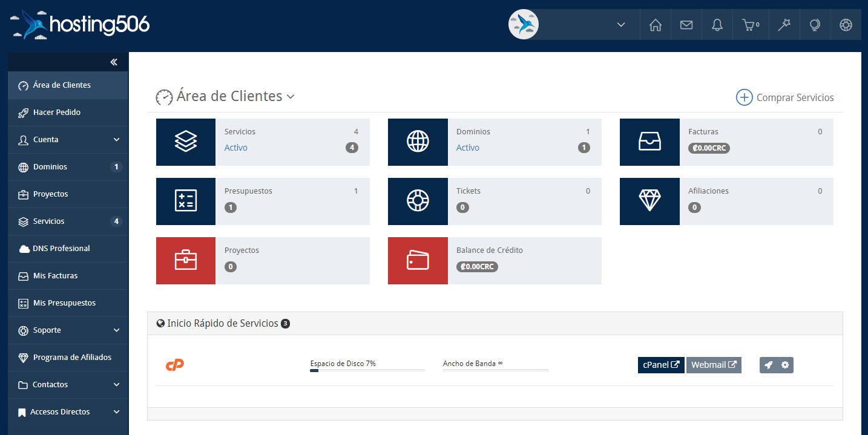Open the user account dropdown arrow
This screenshot has height=435, width=868.
pyautogui.click(x=620, y=25)
